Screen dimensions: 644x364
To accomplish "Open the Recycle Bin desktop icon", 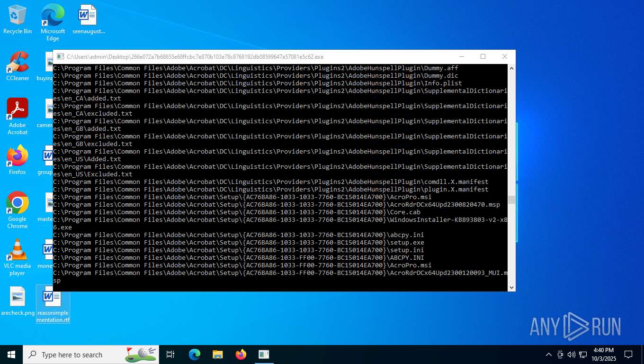I will pos(18,19).
